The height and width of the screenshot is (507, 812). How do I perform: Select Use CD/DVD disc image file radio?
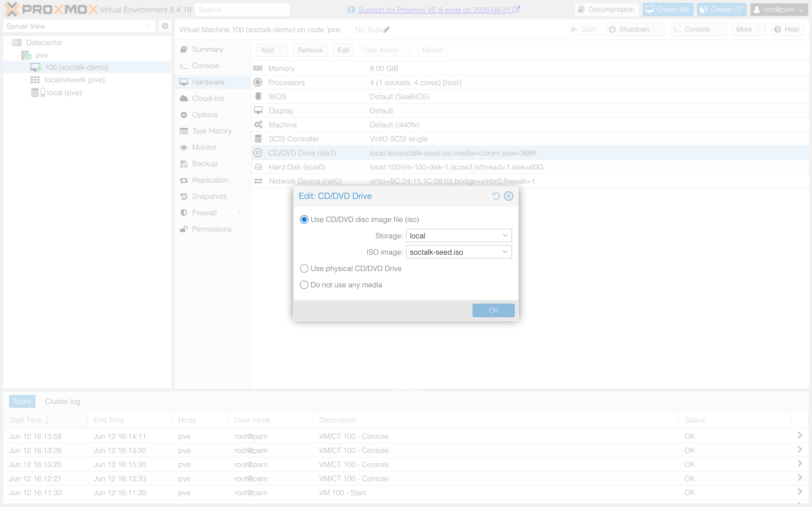pyautogui.click(x=304, y=219)
